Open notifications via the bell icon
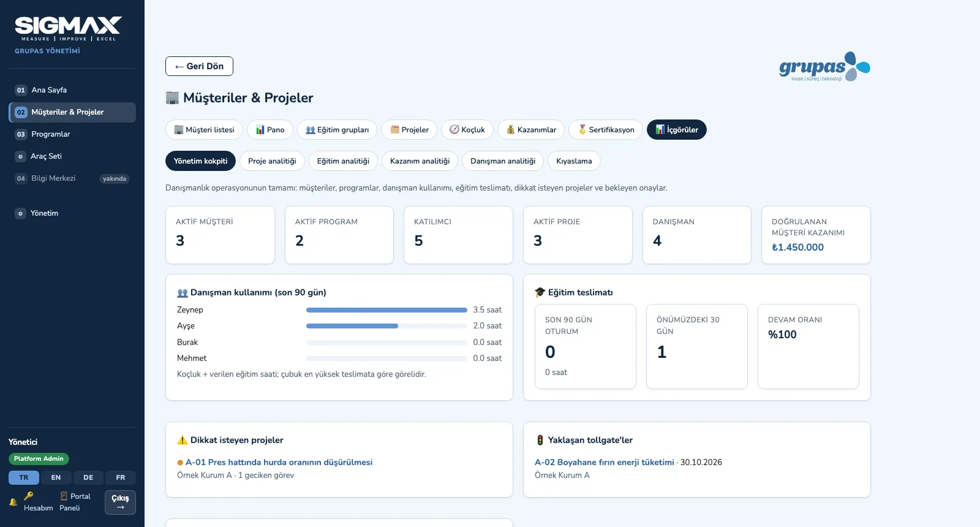The image size is (980, 527). [x=13, y=502]
